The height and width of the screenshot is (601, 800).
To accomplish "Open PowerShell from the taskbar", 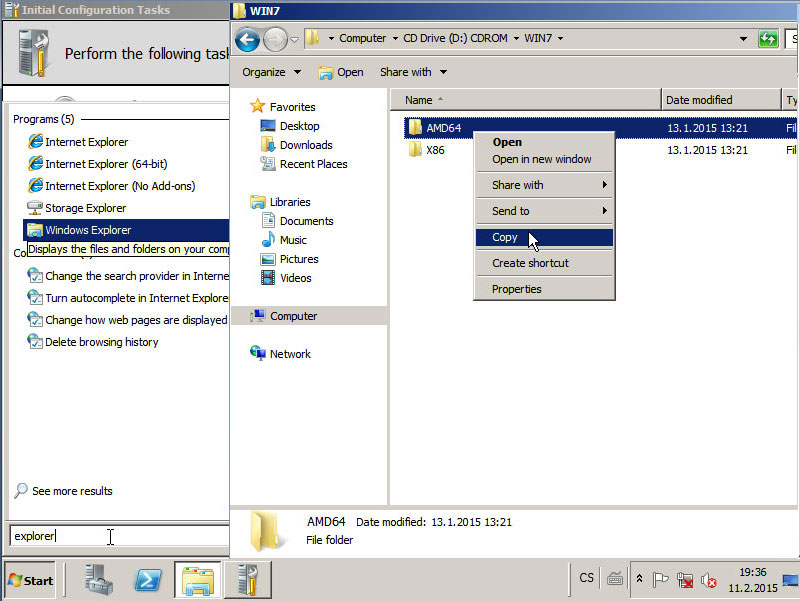I will click(149, 579).
